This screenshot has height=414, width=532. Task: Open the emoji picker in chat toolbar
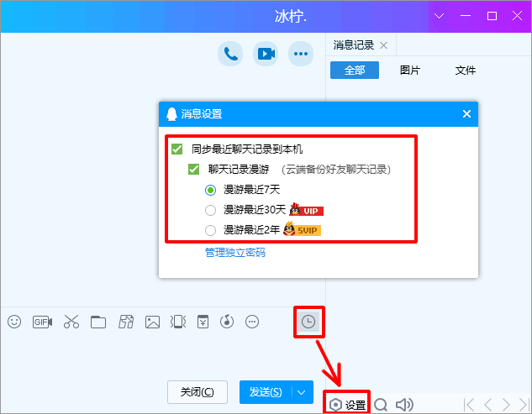pos(14,322)
